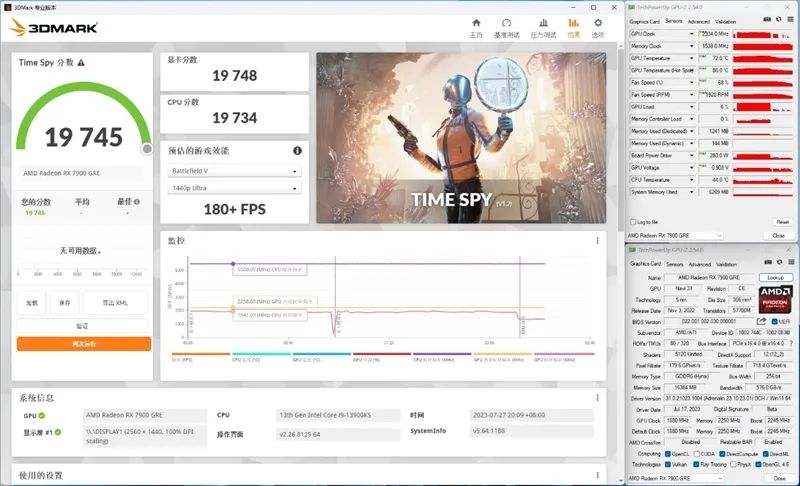This screenshot has height=486, width=800.
Task: Click the Bus Interface question mark
Action: point(791,344)
